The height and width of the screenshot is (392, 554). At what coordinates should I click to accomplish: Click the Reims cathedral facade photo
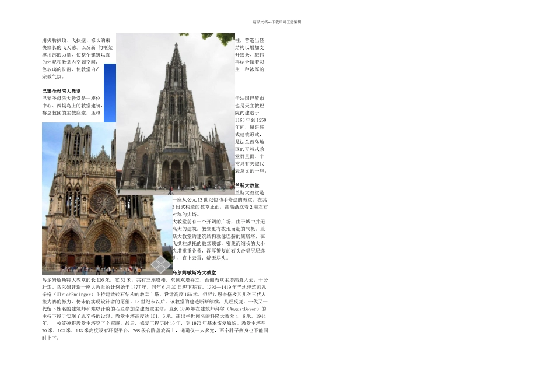coord(107,199)
